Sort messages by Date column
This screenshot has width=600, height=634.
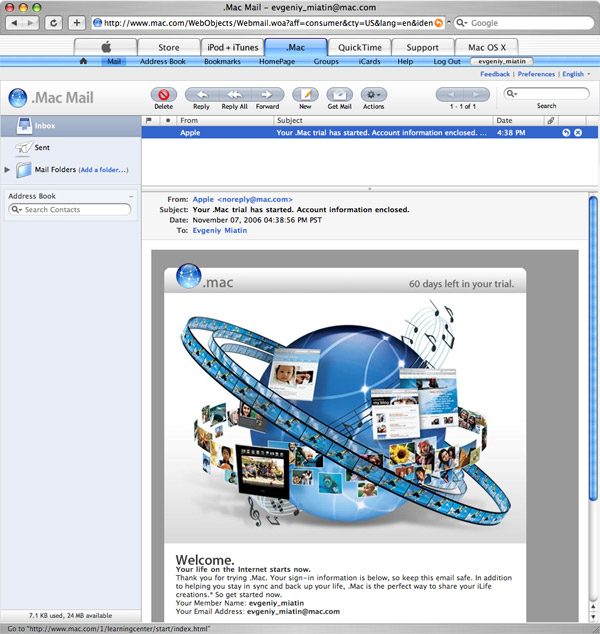(x=518, y=120)
